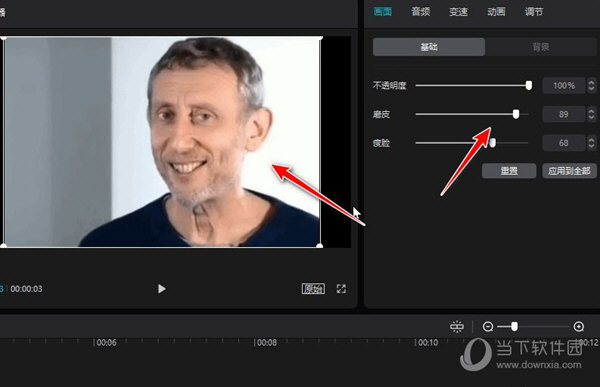Click the video preview image
This screenshot has width=600, height=387.
click(x=161, y=142)
